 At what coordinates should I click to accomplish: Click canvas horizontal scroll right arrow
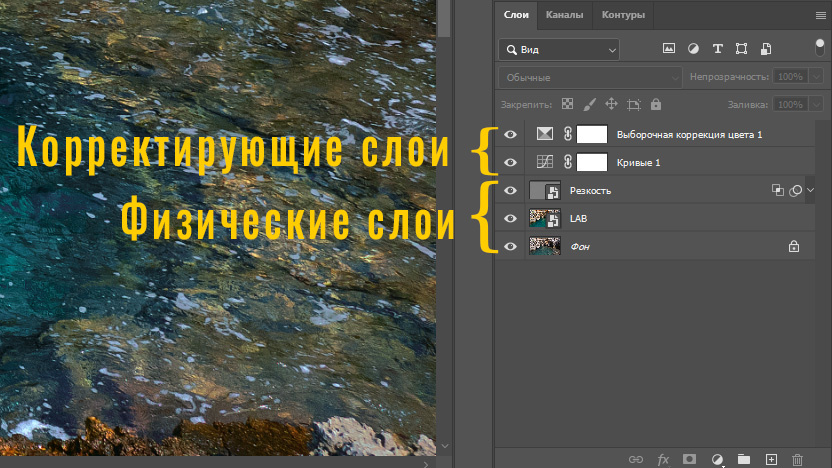coord(426,464)
